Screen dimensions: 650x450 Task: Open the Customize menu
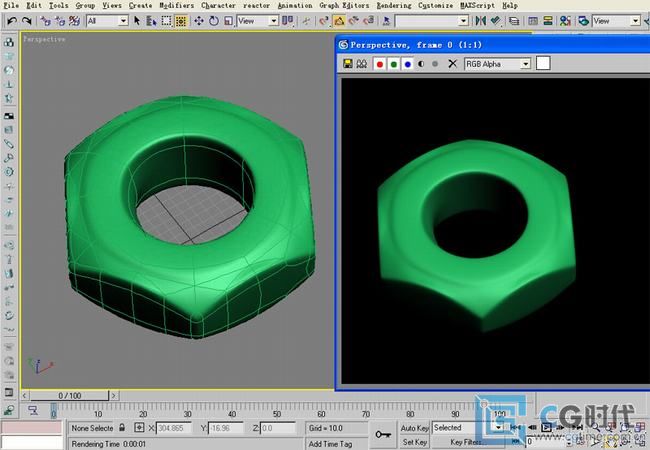click(x=435, y=5)
